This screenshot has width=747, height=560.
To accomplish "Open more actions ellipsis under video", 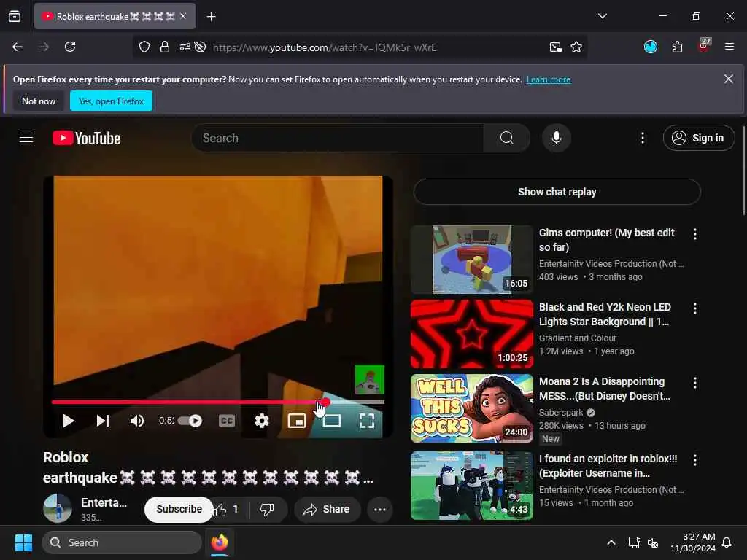I will click(379, 510).
